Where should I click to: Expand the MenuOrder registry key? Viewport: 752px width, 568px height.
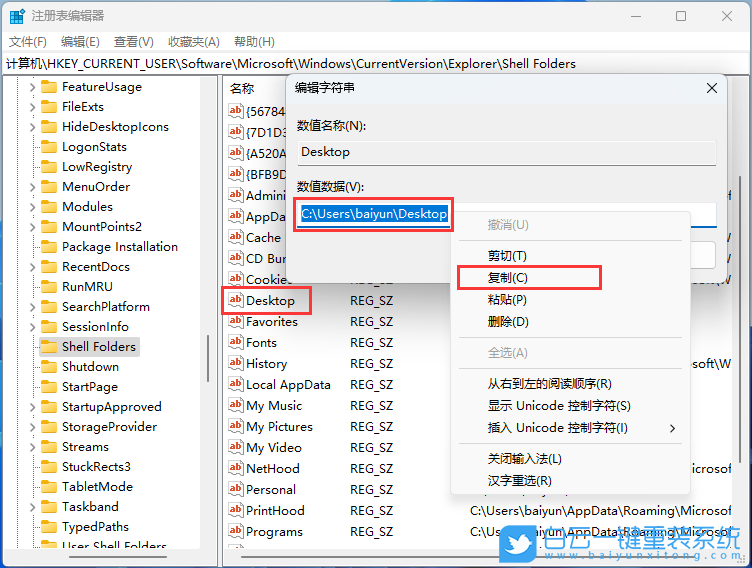pyautogui.click(x=32, y=187)
